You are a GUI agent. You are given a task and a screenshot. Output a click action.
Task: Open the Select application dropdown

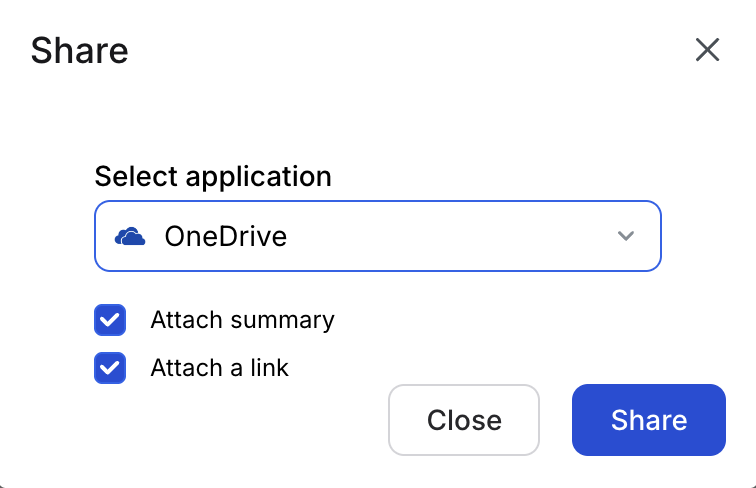pyautogui.click(x=378, y=236)
